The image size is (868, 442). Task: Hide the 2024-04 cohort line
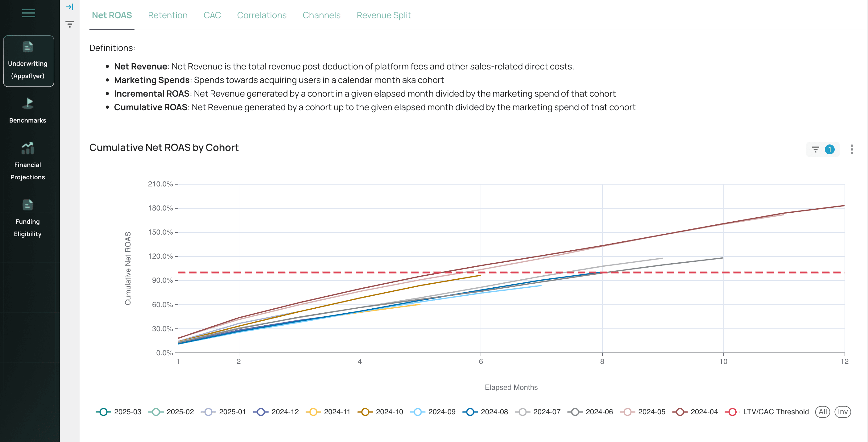(695, 412)
